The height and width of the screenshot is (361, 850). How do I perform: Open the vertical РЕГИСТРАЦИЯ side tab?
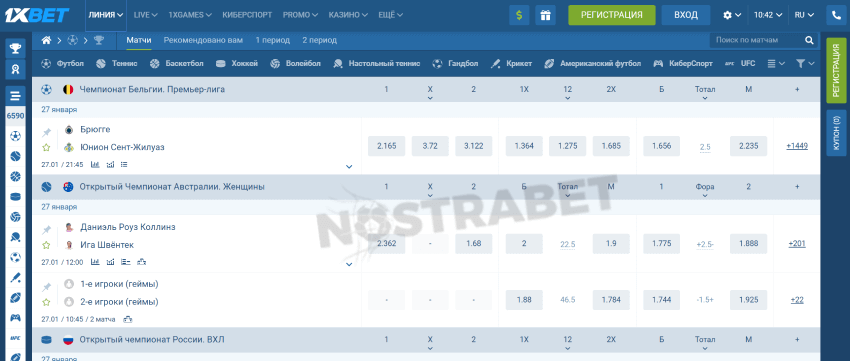coord(835,70)
